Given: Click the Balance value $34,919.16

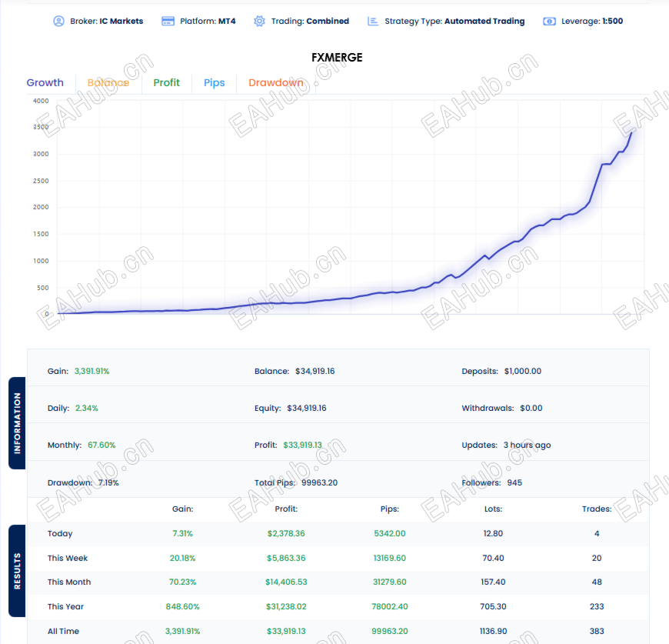Looking at the screenshot, I should (315, 371).
